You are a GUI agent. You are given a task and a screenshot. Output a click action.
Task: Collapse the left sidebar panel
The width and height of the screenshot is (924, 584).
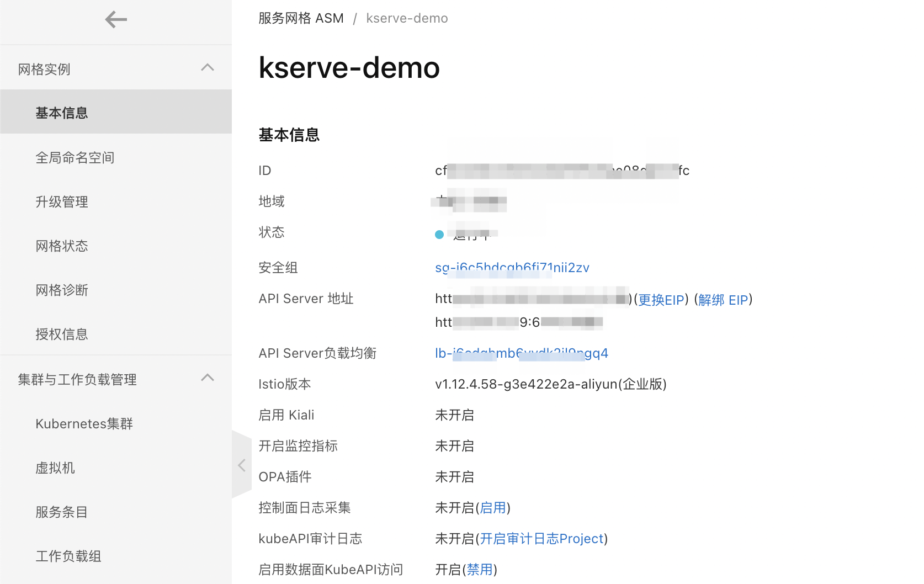[242, 465]
